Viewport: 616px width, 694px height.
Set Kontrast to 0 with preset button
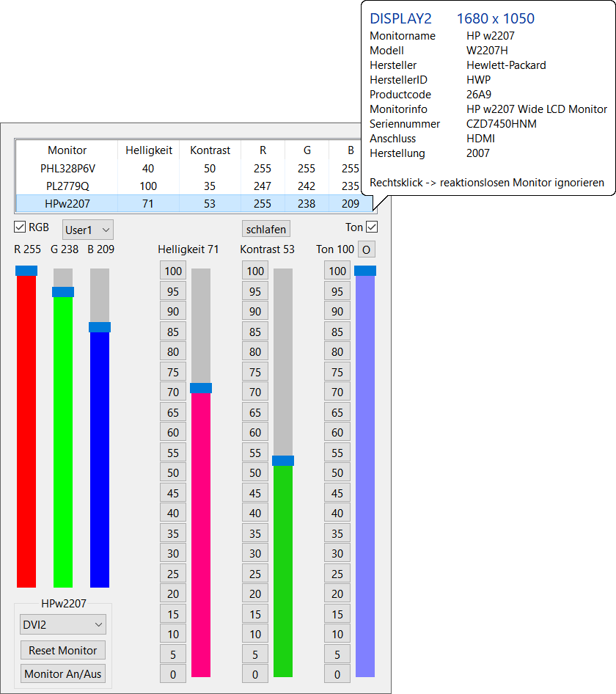255,674
